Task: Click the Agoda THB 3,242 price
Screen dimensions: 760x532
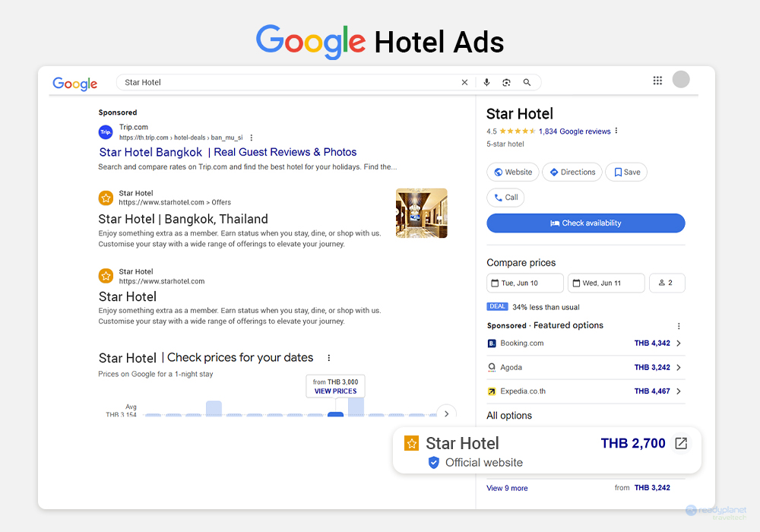Action: tap(652, 367)
